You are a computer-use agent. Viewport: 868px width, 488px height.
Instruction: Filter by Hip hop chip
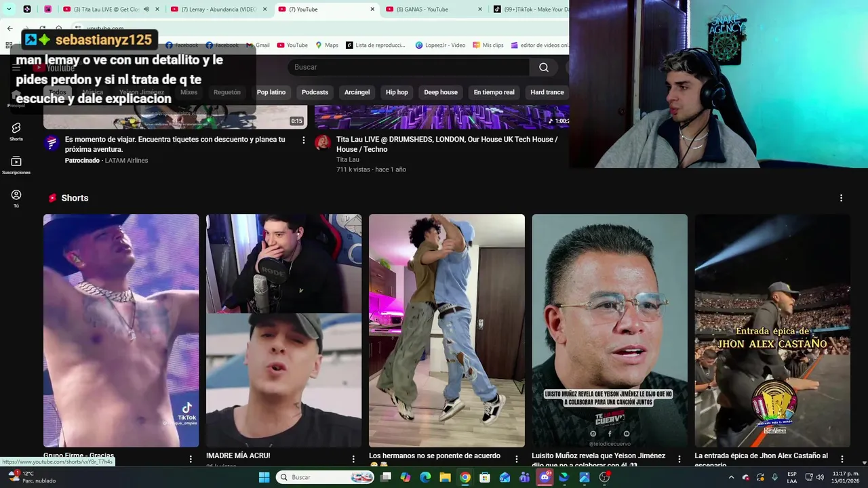click(x=397, y=92)
